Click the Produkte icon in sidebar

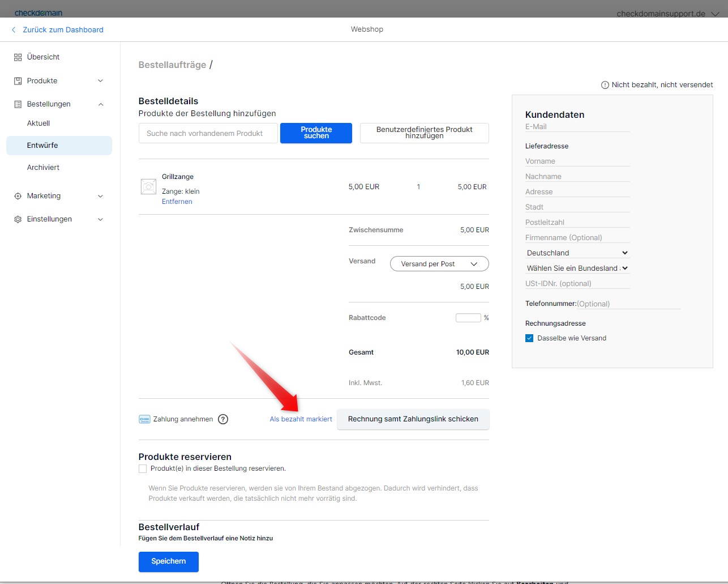18,81
